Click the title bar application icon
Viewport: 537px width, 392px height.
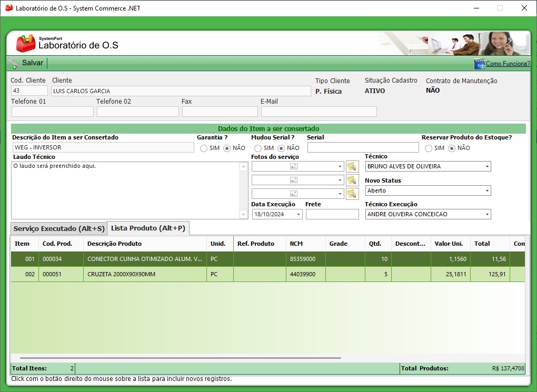click(x=8, y=8)
